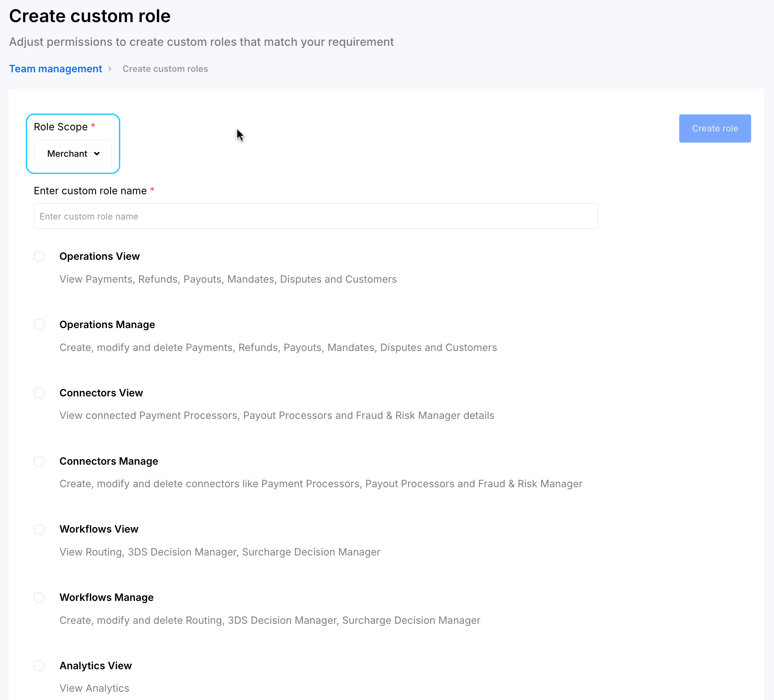The width and height of the screenshot is (774, 700).
Task: Click the breadcrumb separator chevron icon
Action: point(110,69)
